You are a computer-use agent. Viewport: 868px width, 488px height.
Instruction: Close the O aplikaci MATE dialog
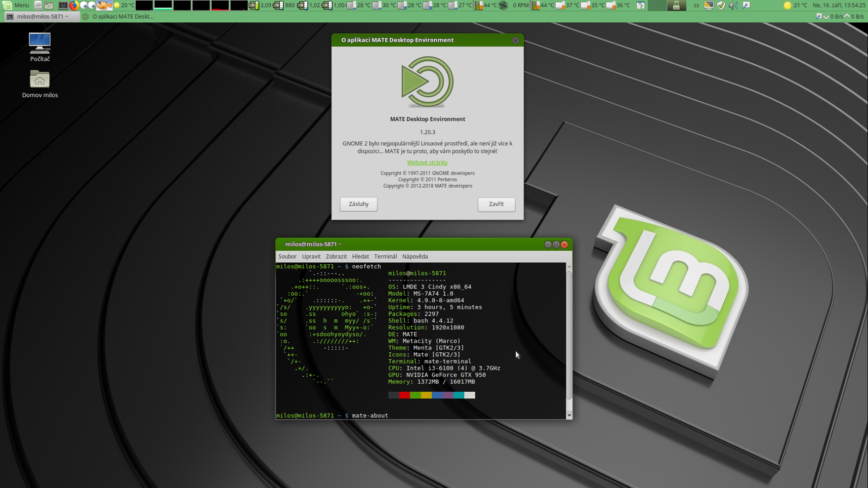point(515,40)
